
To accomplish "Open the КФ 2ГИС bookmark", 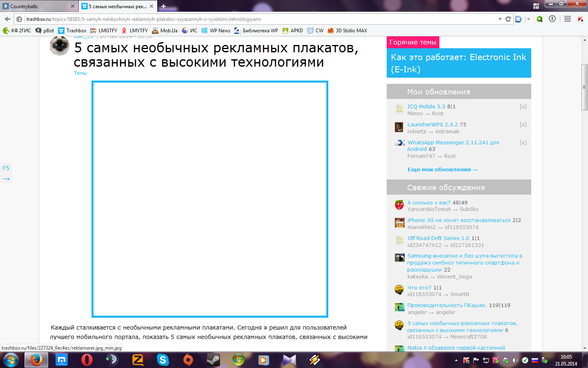I will [17, 30].
